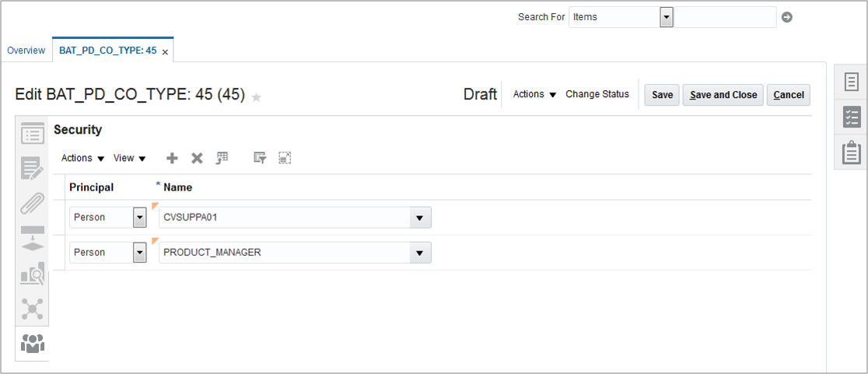This screenshot has height=374, width=868.
Task: Open the checklist panel icon on right
Action: [x=852, y=117]
